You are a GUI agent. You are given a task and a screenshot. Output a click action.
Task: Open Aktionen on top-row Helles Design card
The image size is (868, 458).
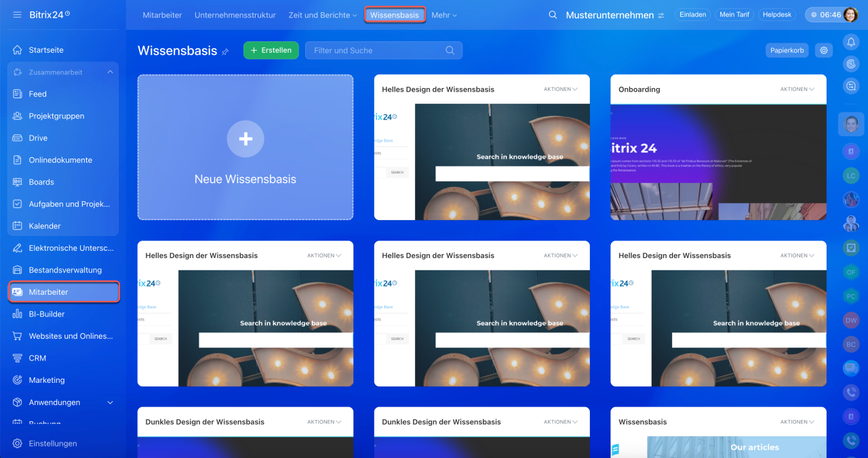[x=561, y=89]
